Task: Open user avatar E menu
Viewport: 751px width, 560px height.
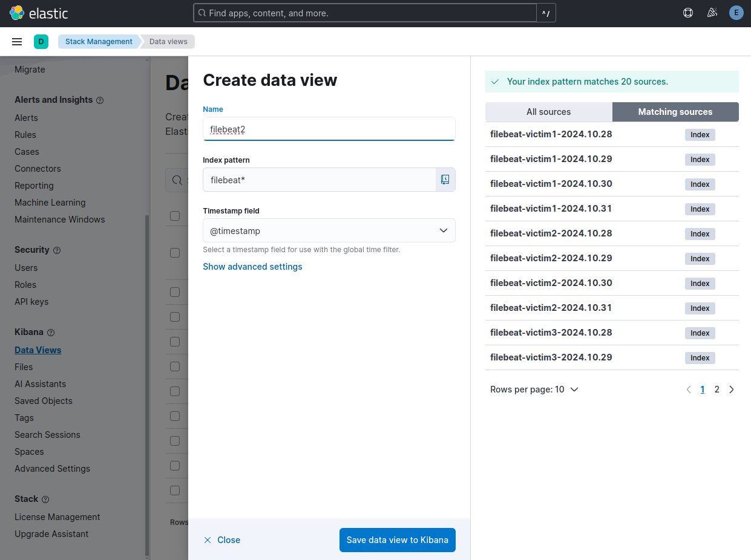Action: coord(736,13)
